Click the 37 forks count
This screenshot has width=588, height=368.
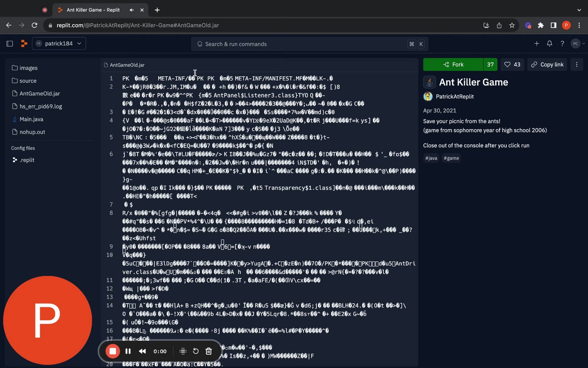(491, 64)
